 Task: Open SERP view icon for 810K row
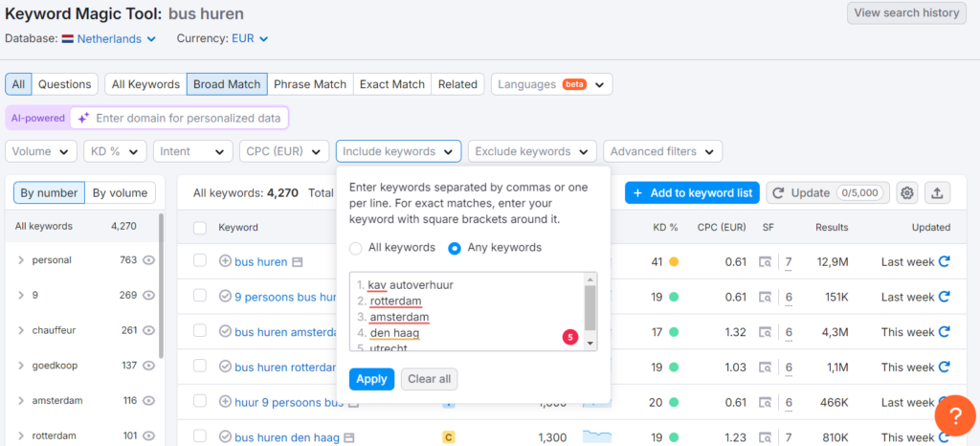click(765, 437)
